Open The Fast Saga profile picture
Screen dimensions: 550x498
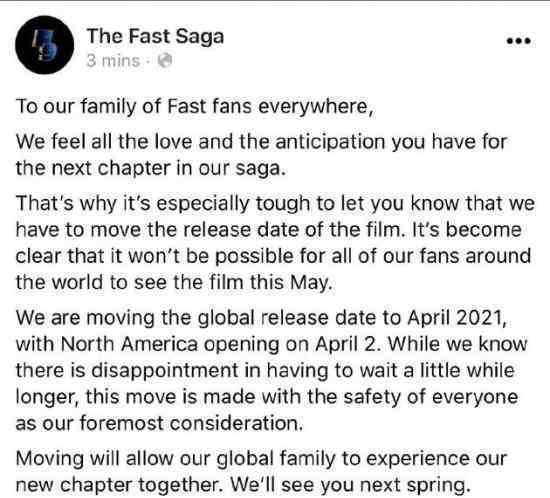pos(45,45)
